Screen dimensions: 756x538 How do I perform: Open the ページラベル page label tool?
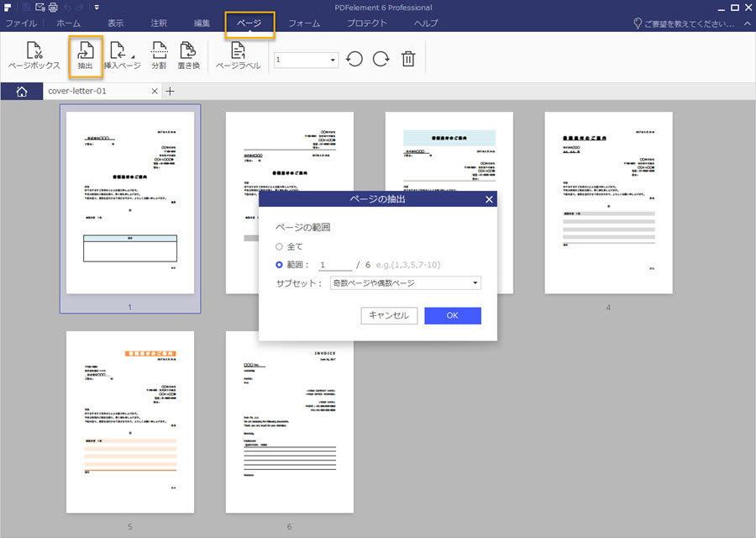coord(239,56)
